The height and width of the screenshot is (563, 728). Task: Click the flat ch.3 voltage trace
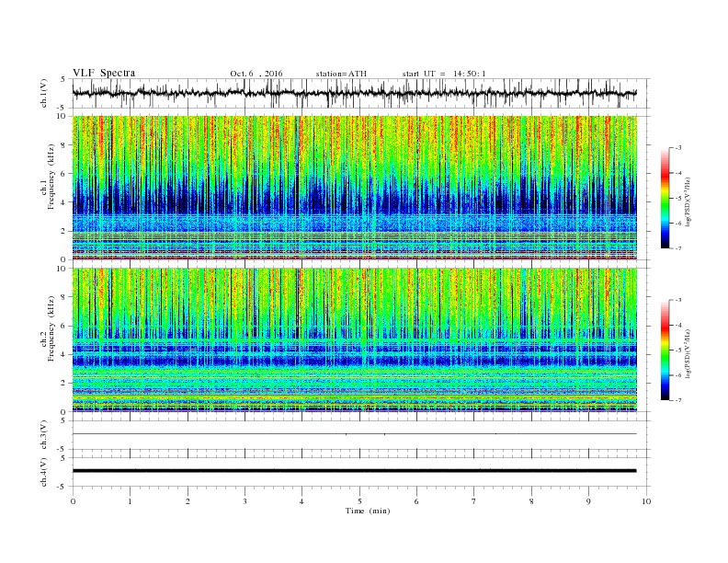click(354, 434)
